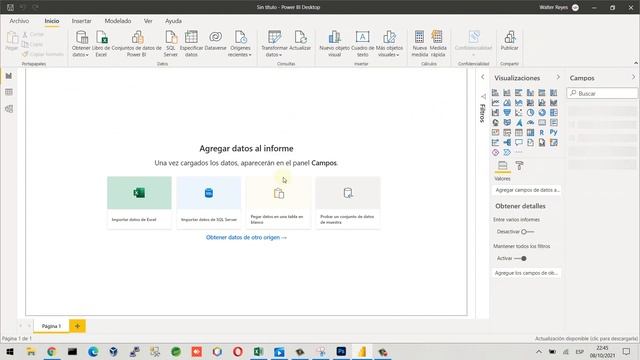This screenshot has width=640, height=360.
Task: Toggle the Mantener todos los filtros switch
Action: (520, 258)
